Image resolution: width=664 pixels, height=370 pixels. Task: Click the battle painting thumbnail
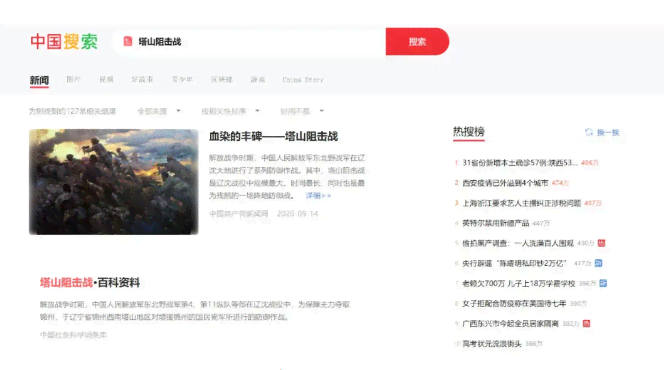click(113, 182)
